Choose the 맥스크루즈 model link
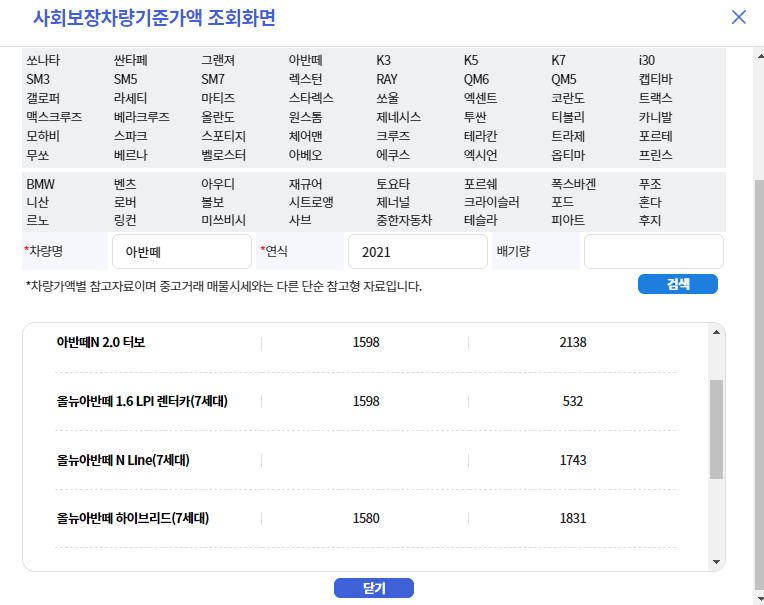 tap(54, 117)
